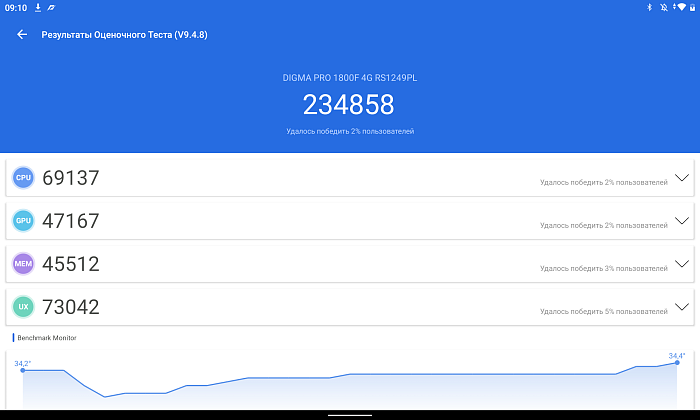This screenshot has height=420, width=700.
Task: Tap the beat 2% users text under total score
Action: [x=350, y=131]
